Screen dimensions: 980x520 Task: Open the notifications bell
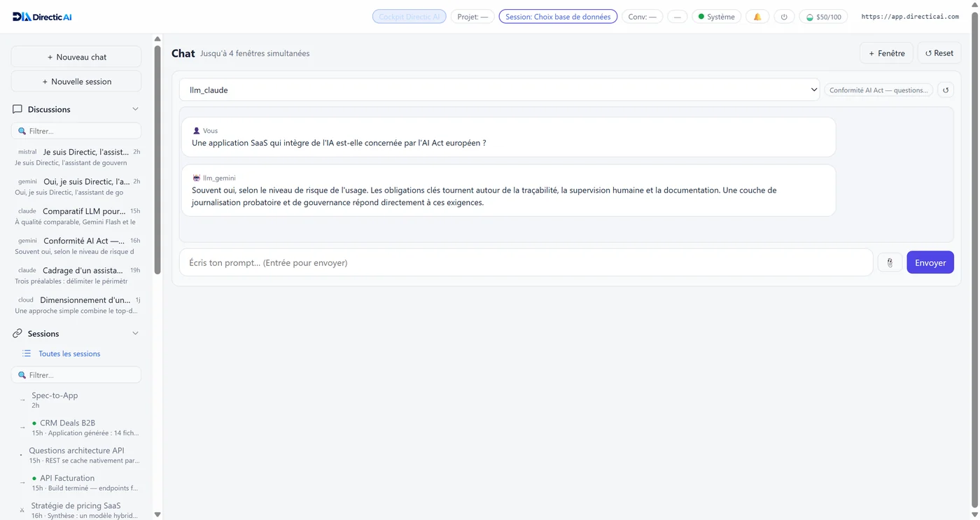tap(757, 17)
